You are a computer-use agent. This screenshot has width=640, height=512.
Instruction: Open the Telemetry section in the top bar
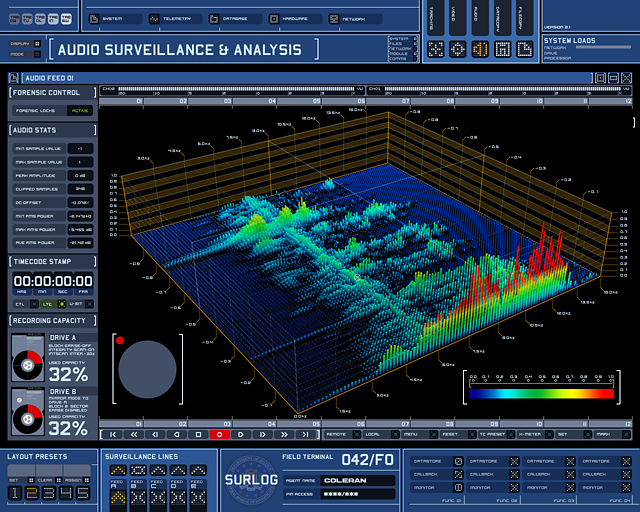[175, 18]
